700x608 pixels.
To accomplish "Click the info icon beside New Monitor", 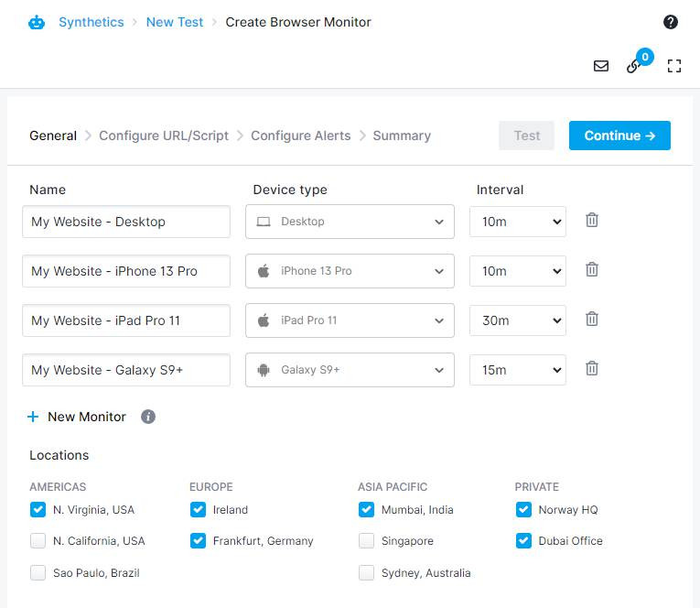I will (x=148, y=417).
